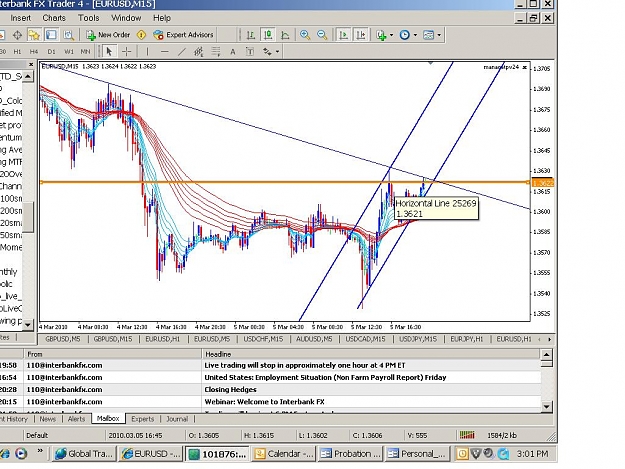Zoom out on the chart

pyautogui.click(x=322, y=35)
